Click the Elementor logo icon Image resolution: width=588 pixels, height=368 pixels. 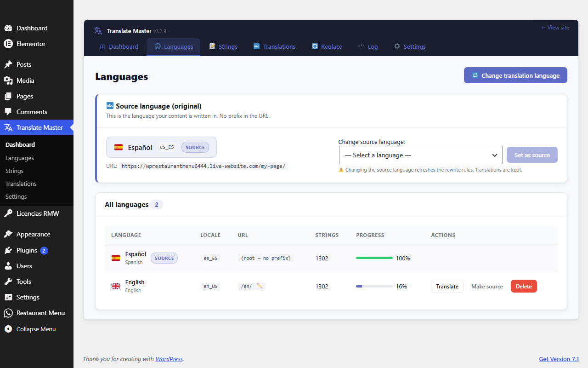[8, 44]
